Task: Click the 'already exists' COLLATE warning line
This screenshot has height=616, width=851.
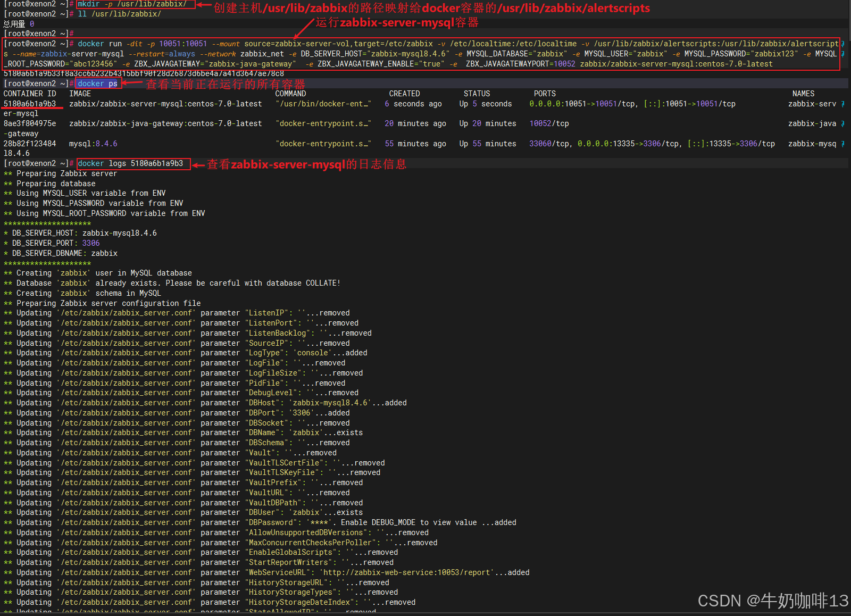Action: click(x=172, y=283)
